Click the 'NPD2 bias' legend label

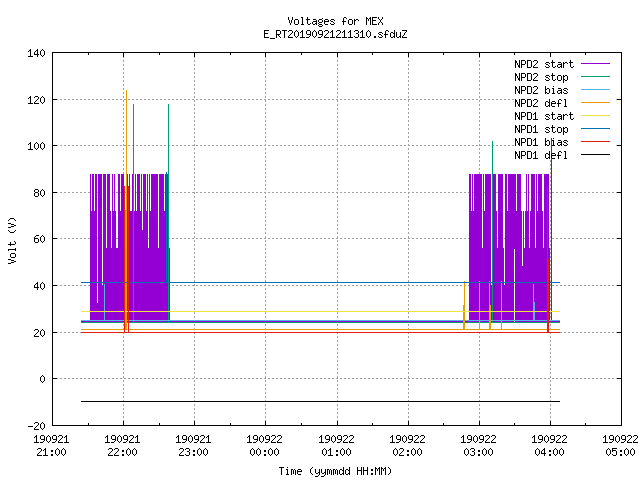tap(541, 90)
